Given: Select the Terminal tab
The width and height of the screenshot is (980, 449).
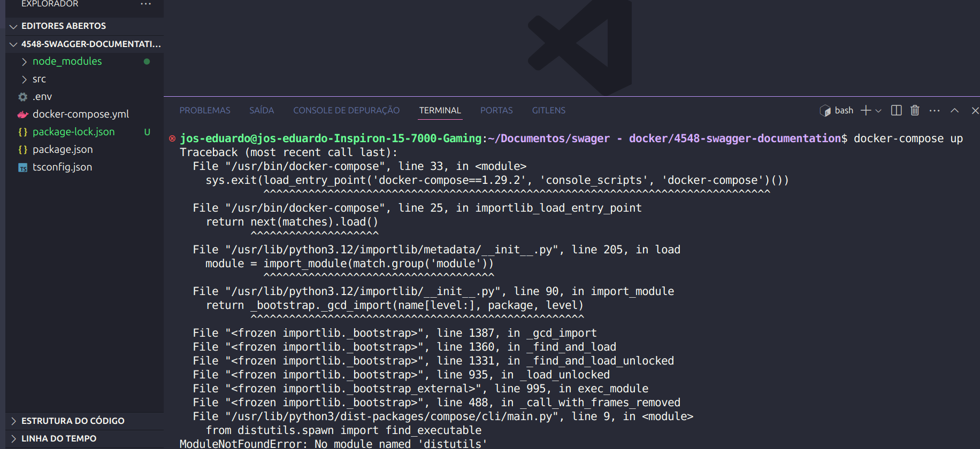Looking at the screenshot, I should coord(440,110).
